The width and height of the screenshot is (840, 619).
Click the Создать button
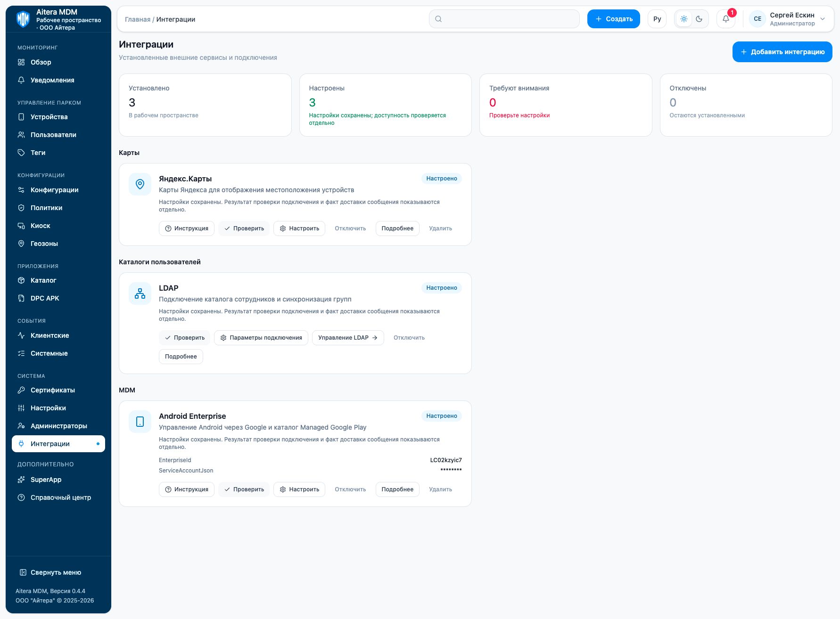(x=614, y=19)
